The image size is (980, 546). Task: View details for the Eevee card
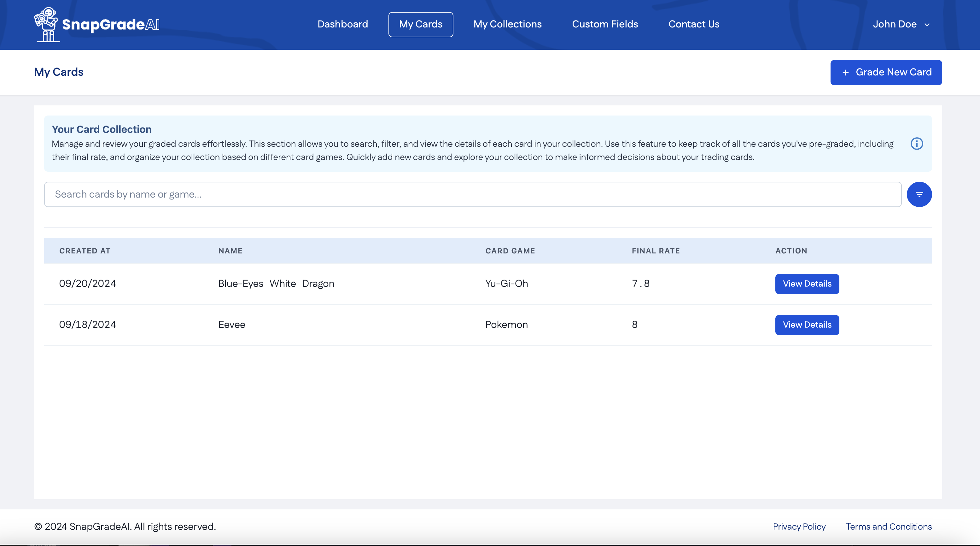[807, 325]
